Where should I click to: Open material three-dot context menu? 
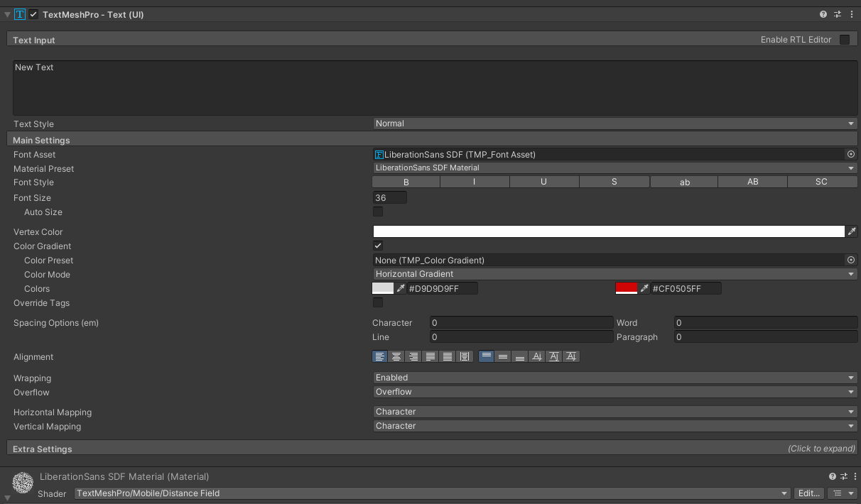pyautogui.click(x=854, y=476)
